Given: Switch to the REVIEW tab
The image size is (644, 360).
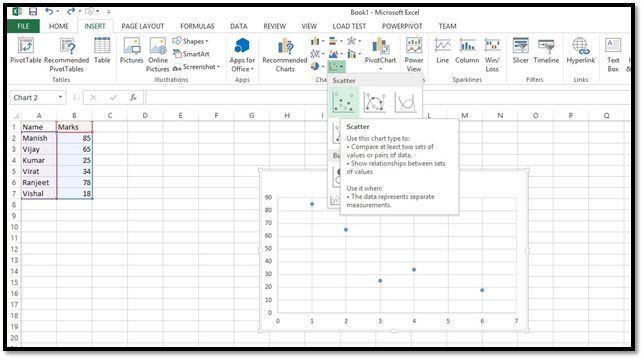Looking at the screenshot, I should [274, 26].
